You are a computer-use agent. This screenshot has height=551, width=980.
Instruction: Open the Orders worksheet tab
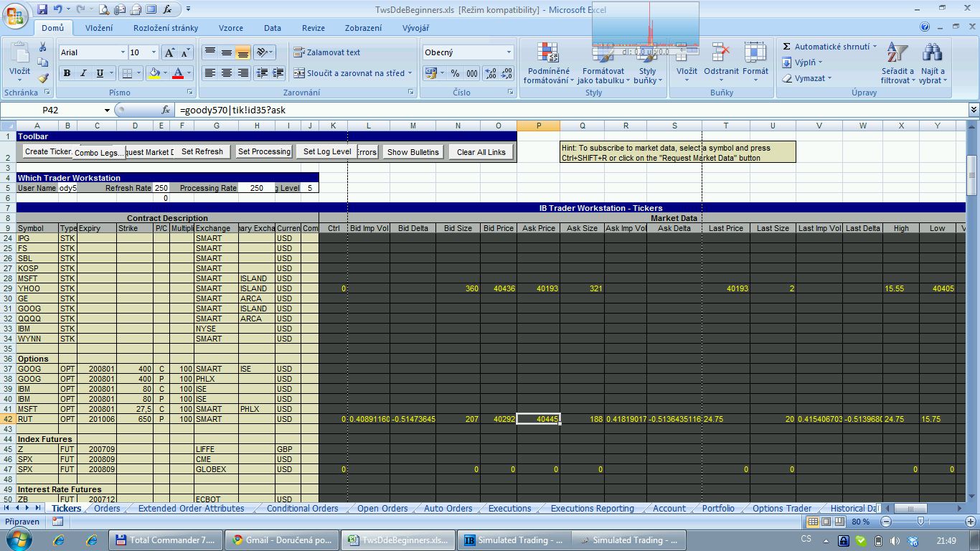(x=107, y=509)
